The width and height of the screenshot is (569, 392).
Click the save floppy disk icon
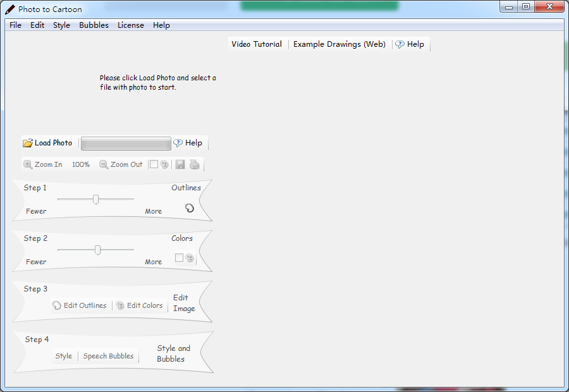[x=180, y=164]
